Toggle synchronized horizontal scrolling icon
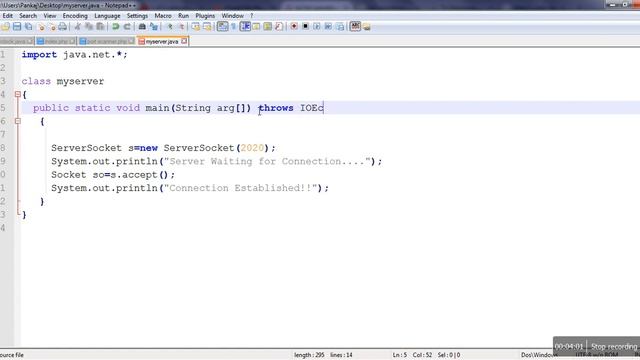The image size is (640, 360). [x=207, y=27]
